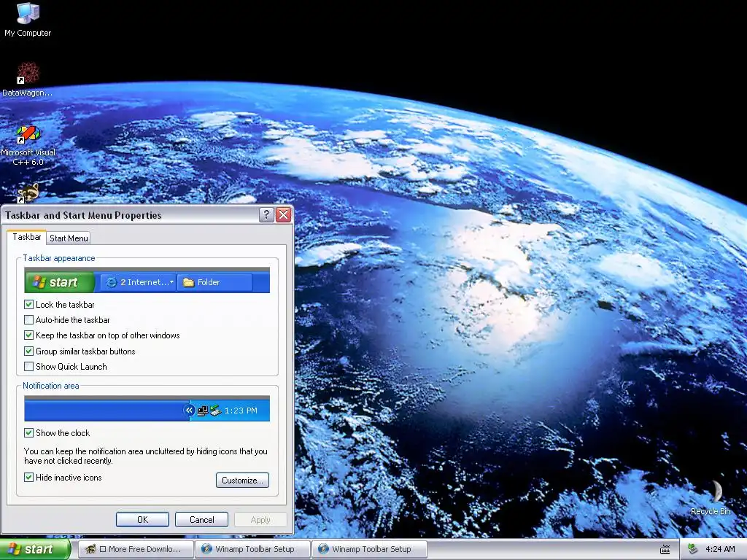Switch to the second Winamp Toolbar Setup window
The width and height of the screenshot is (747, 560).
click(369, 549)
